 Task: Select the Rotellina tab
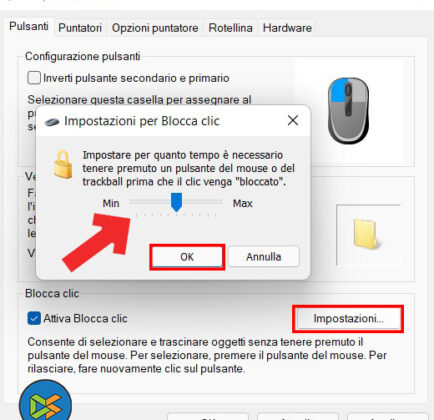230,28
